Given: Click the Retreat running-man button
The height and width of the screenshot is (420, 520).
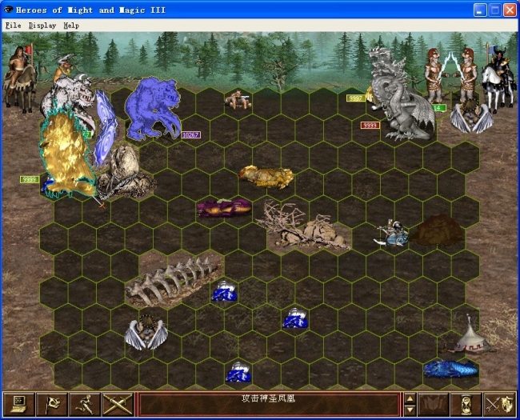Looking at the screenshot, I should [84, 405].
